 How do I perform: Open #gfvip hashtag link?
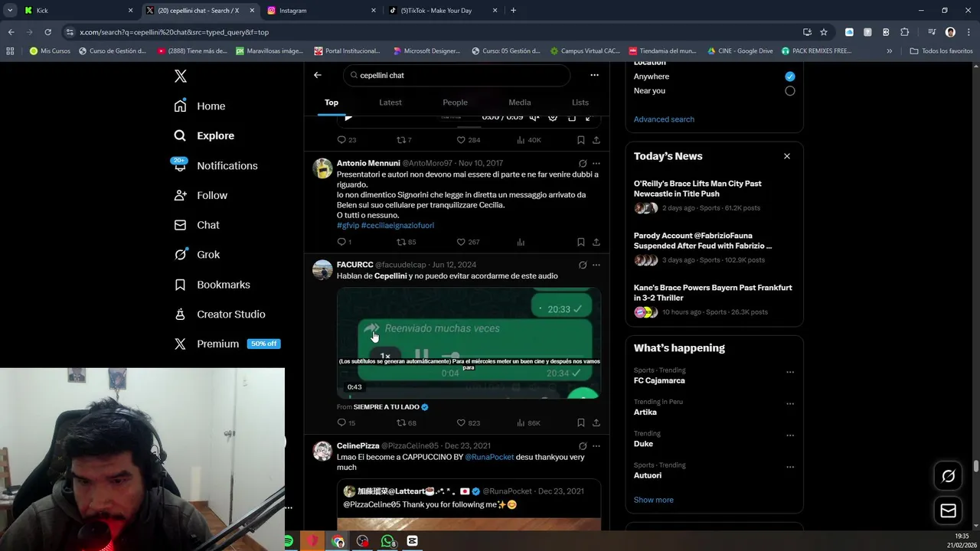pyautogui.click(x=348, y=226)
